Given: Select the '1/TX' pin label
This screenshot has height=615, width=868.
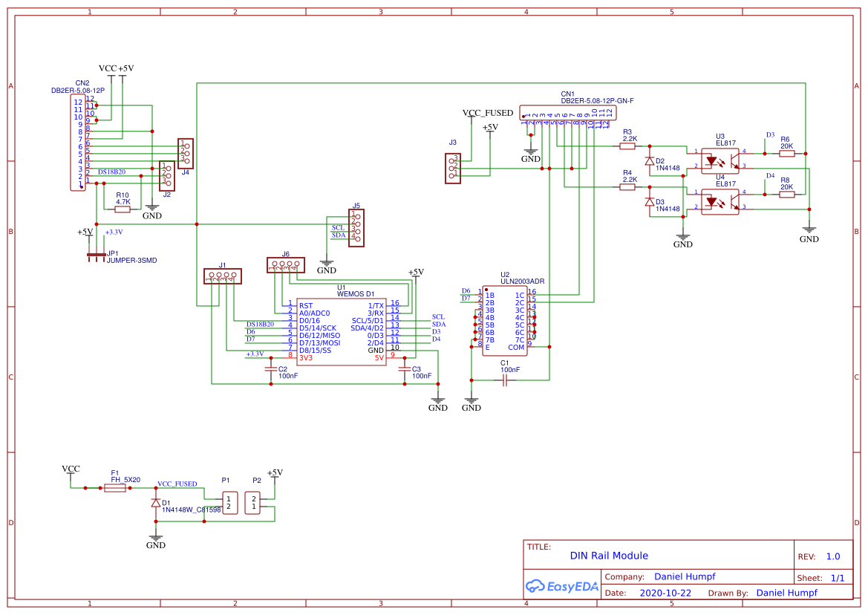Looking at the screenshot, I should pyautogui.click(x=376, y=305).
